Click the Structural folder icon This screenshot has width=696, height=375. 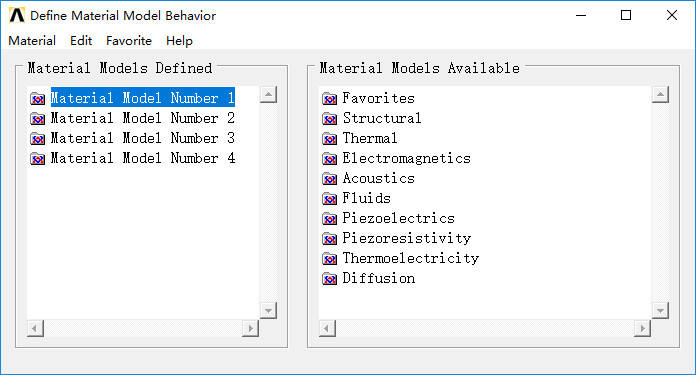coord(329,118)
